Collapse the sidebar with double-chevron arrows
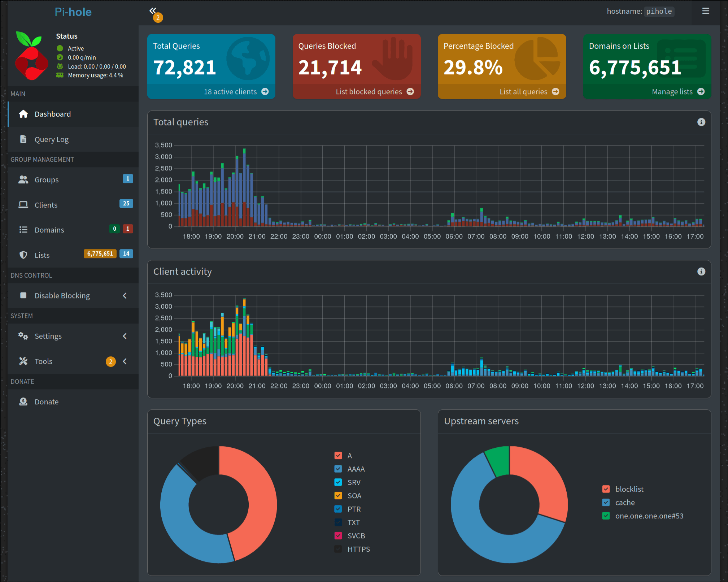 coord(153,11)
